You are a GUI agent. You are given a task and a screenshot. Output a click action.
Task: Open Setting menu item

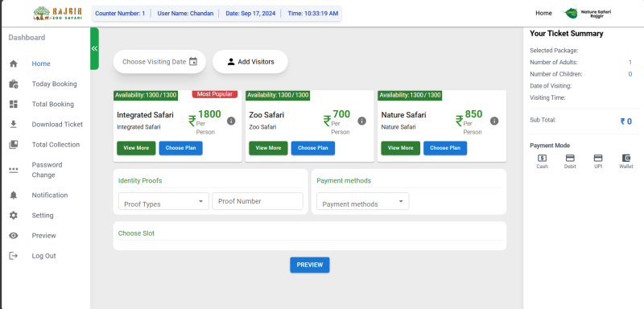click(43, 216)
